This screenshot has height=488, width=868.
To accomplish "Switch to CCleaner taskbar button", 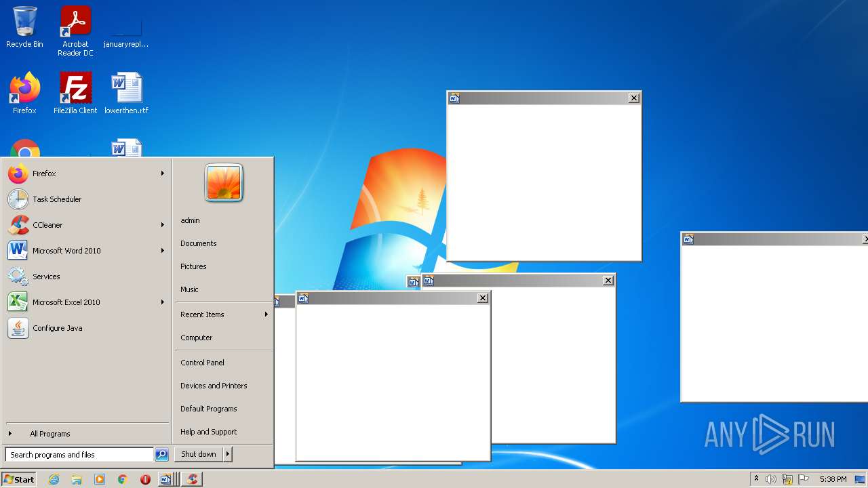I will click(x=193, y=479).
